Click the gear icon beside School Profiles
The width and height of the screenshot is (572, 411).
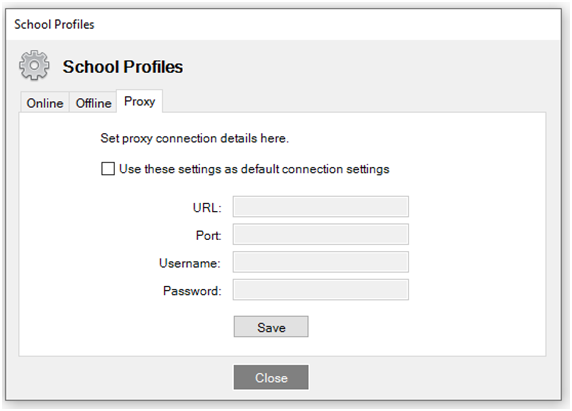click(34, 65)
